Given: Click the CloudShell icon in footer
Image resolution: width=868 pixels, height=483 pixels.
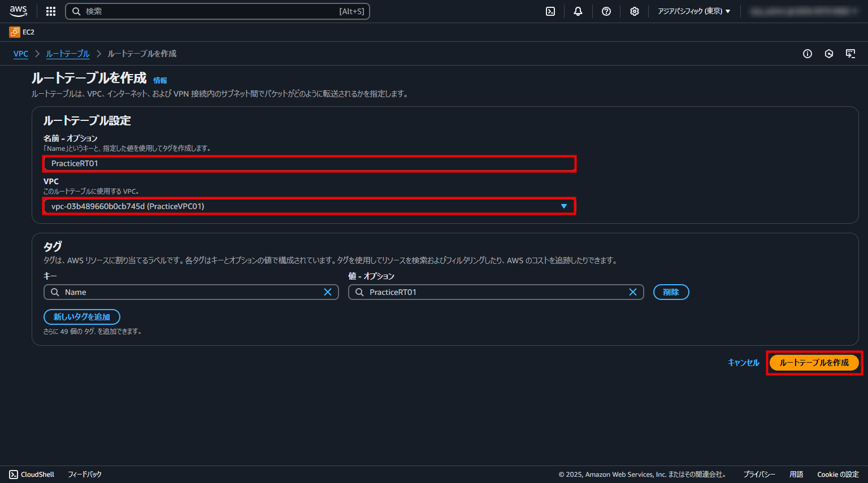Looking at the screenshot, I should [14, 475].
